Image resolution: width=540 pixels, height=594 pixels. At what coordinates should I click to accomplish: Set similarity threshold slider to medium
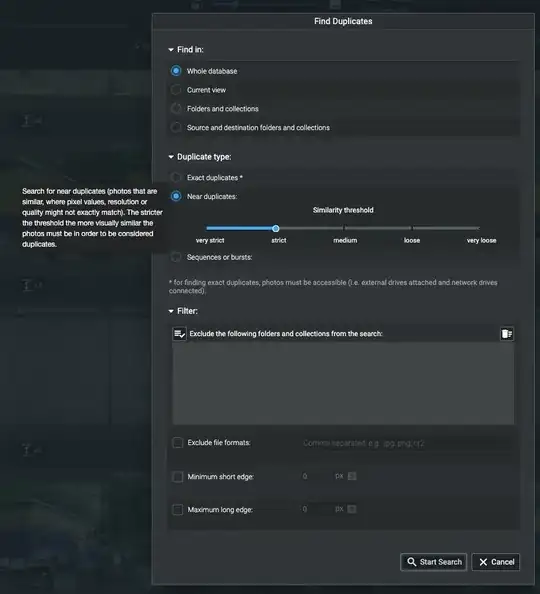coord(344,228)
